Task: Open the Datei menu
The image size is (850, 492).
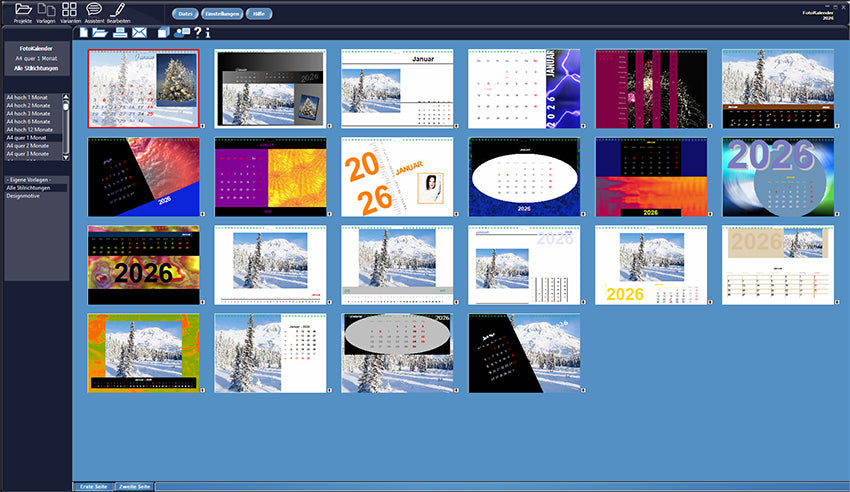Action: 185,14
